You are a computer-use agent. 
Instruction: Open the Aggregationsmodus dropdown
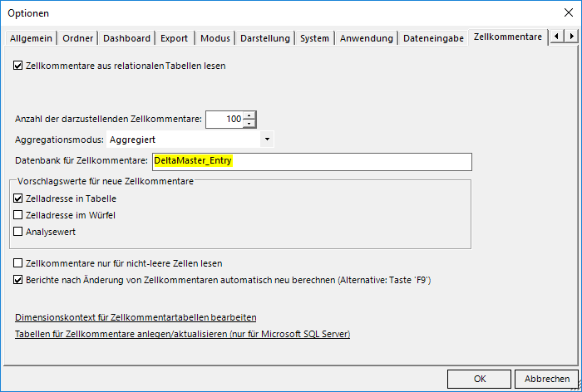(x=267, y=140)
